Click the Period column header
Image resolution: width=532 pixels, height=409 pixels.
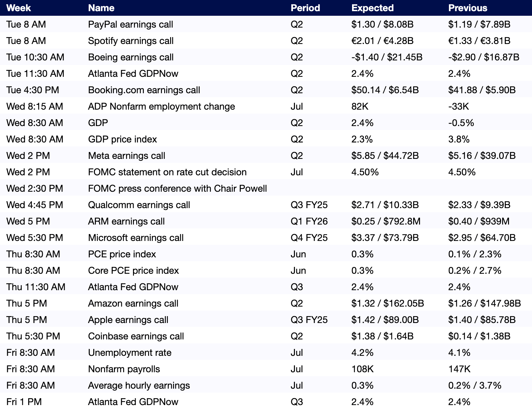coord(305,8)
